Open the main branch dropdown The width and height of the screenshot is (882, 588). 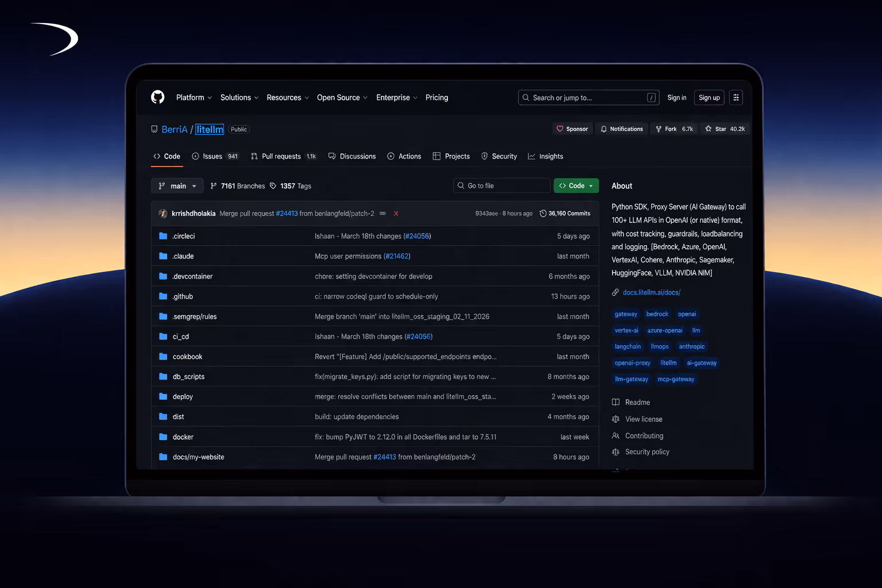[177, 185]
